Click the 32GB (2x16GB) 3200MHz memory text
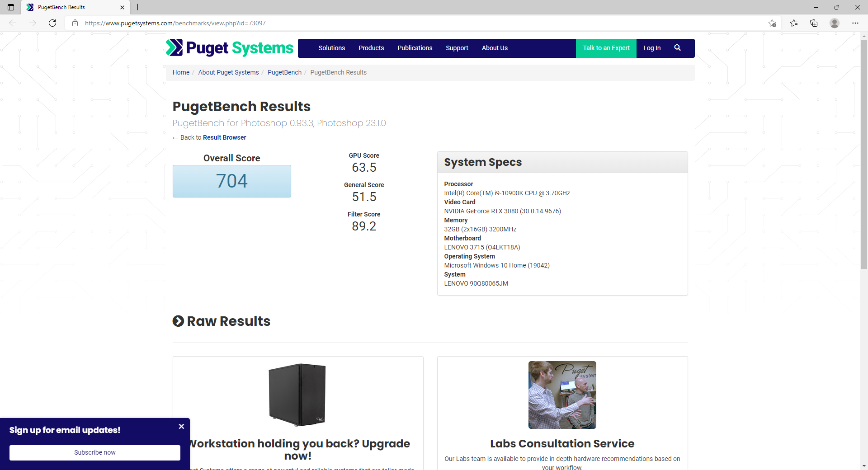The image size is (868, 470). 480,229
